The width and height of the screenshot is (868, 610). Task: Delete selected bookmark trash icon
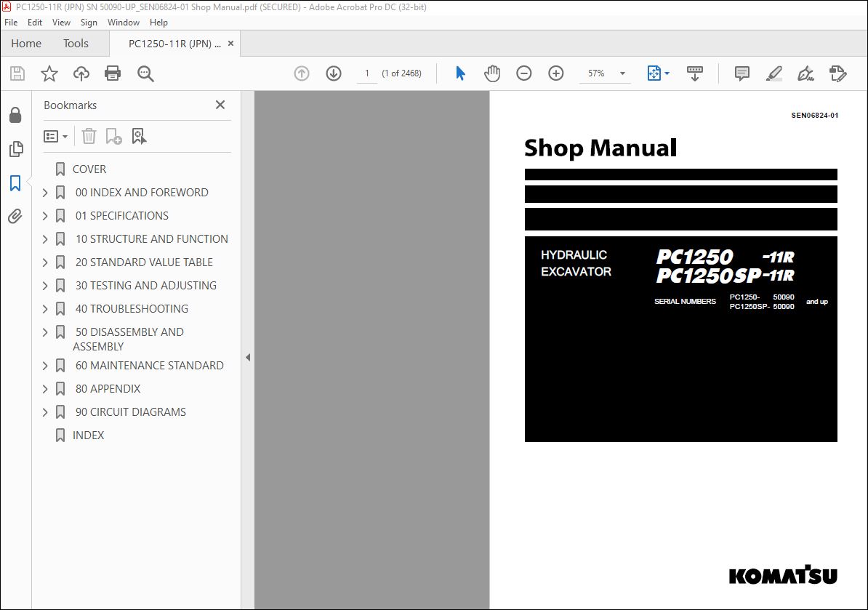click(x=89, y=136)
